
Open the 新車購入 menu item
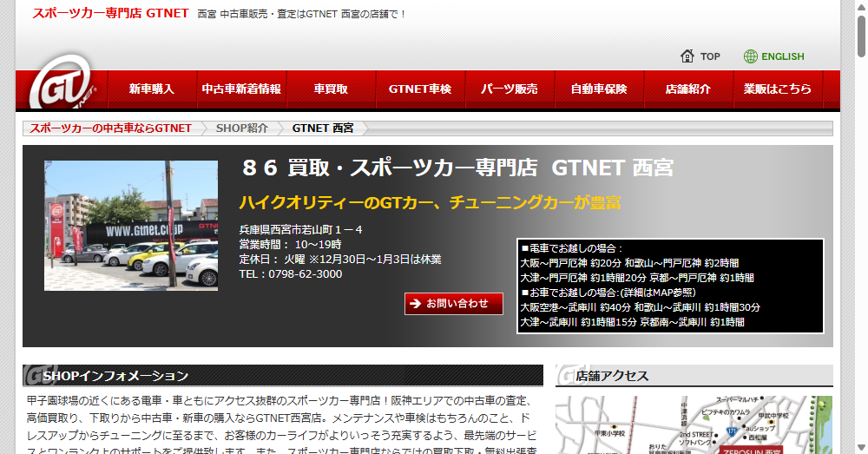(152, 89)
